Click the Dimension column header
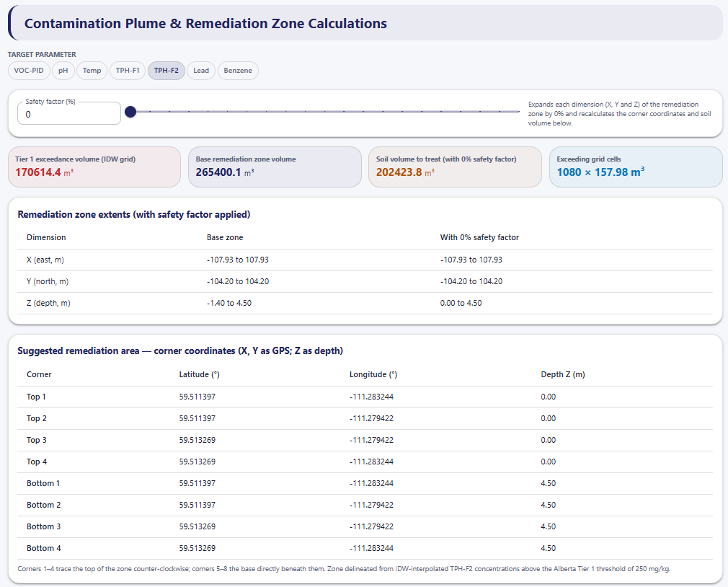This screenshot has width=728, height=587. 46,237
